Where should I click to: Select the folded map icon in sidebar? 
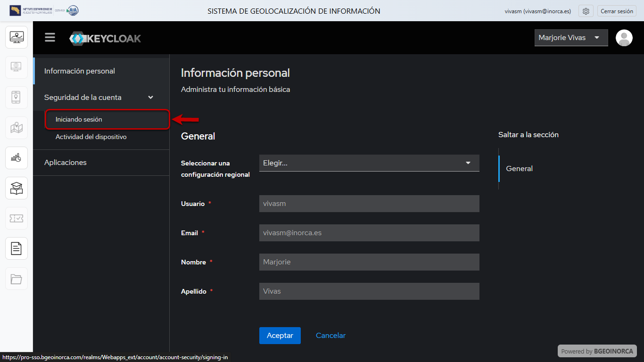17,128
